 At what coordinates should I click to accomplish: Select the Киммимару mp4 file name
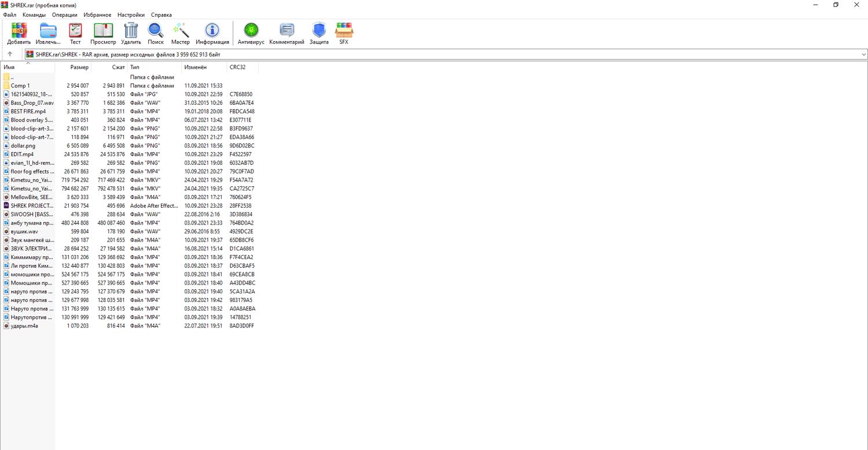(32, 257)
